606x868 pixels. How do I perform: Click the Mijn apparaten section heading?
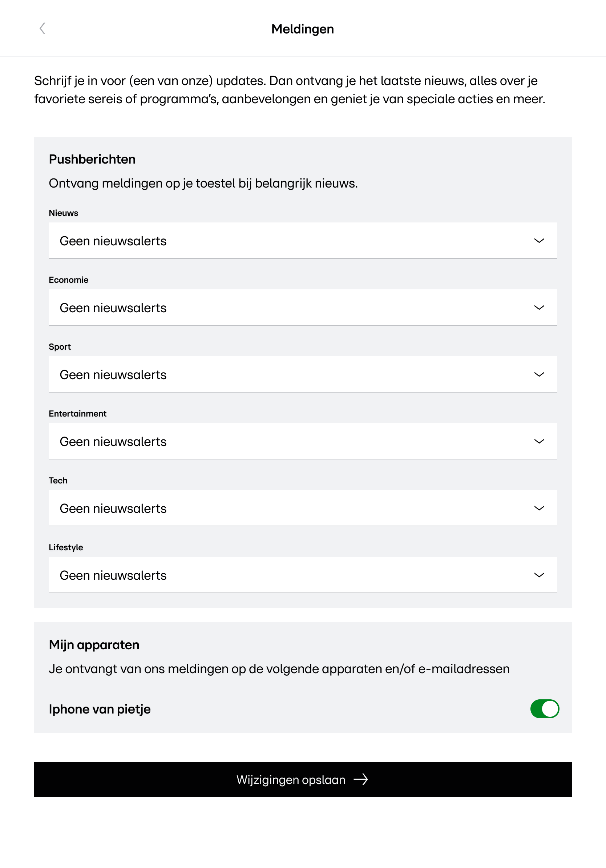94,645
